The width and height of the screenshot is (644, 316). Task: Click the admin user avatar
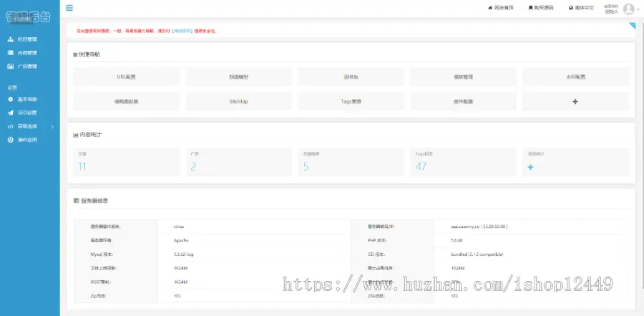point(628,9)
